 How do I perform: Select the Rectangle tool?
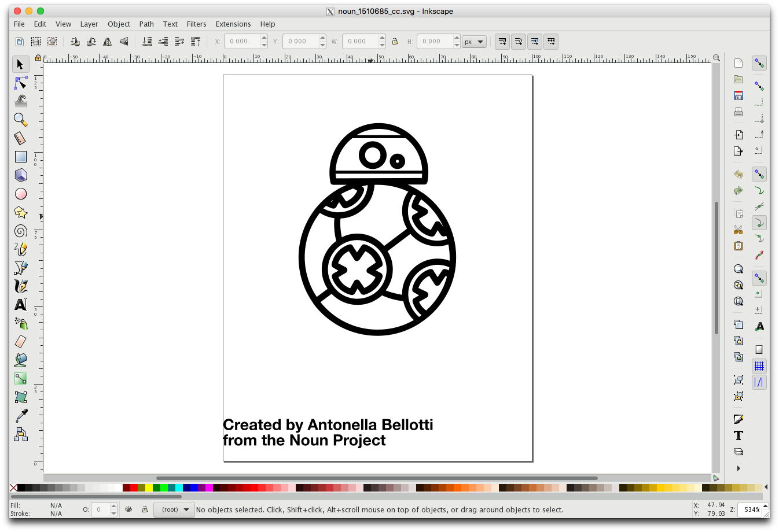[x=20, y=157]
